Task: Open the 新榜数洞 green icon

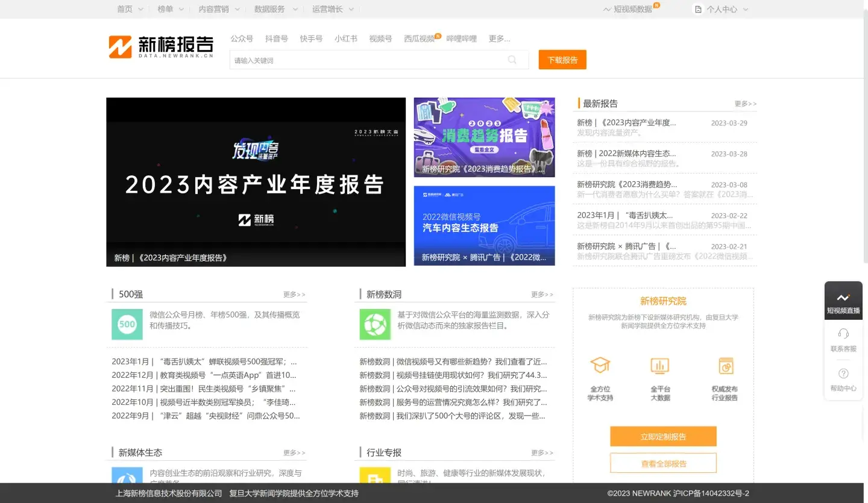Action: [x=375, y=324]
